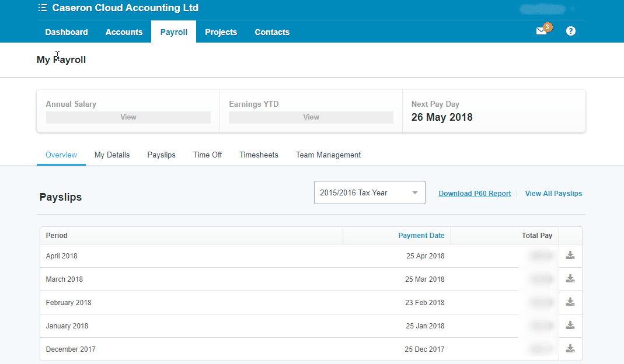
Task: Download the January 2018 payslip
Action: (x=570, y=325)
